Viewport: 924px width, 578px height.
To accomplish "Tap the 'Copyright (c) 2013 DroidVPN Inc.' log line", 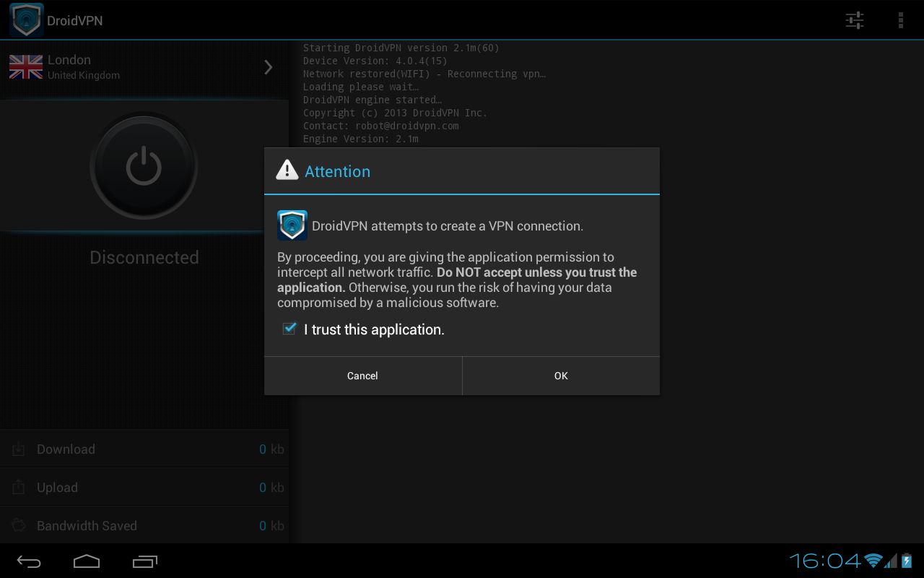I will [x=396, y=113].
